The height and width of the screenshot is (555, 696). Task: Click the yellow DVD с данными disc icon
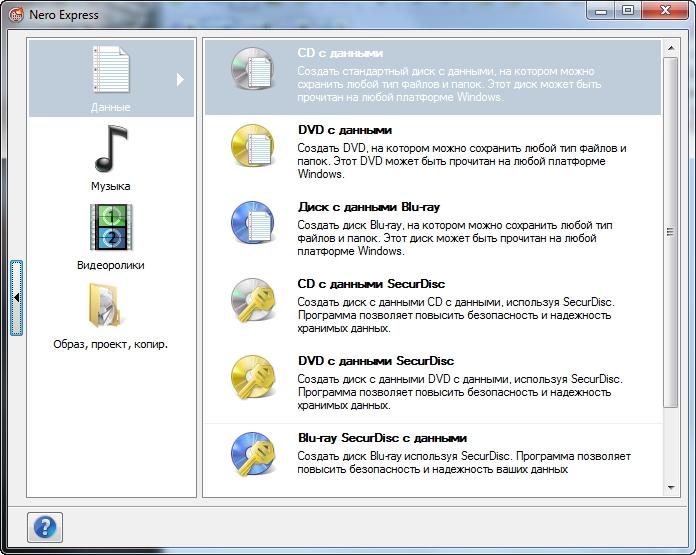click(x=252, y=146)
